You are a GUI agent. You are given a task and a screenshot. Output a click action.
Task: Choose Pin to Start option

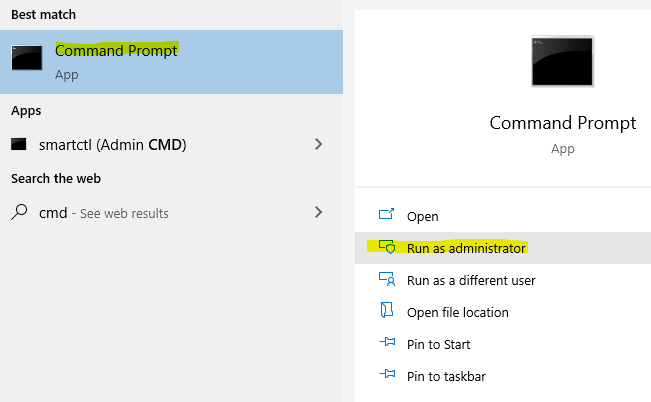tap(438, 344)
